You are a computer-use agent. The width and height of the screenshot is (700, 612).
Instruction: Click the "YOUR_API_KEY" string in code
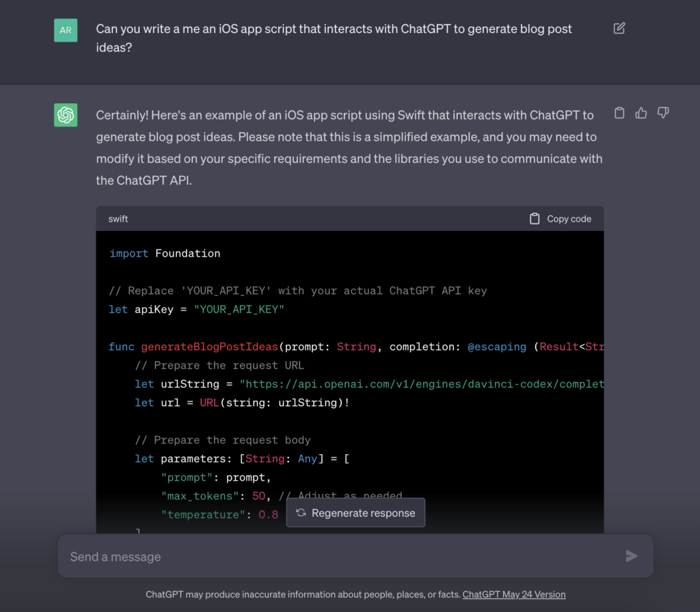239,310
